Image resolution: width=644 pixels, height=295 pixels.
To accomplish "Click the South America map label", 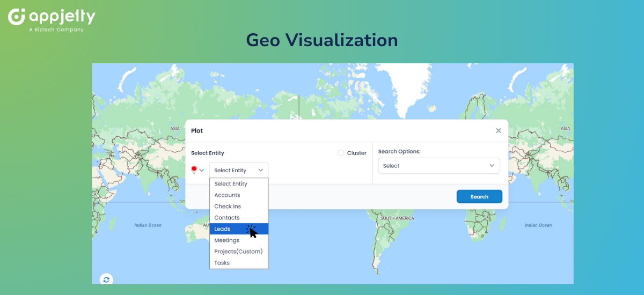I will (x=397, y=218).
